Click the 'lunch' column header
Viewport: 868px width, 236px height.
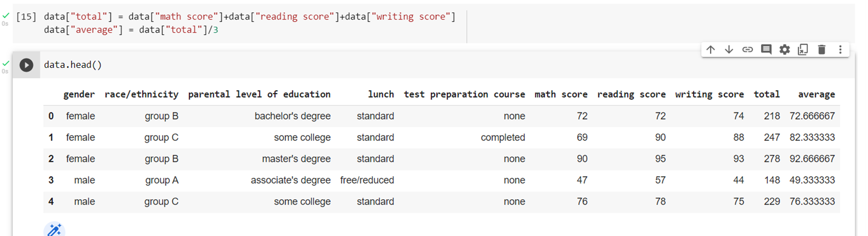pos(381,95)
